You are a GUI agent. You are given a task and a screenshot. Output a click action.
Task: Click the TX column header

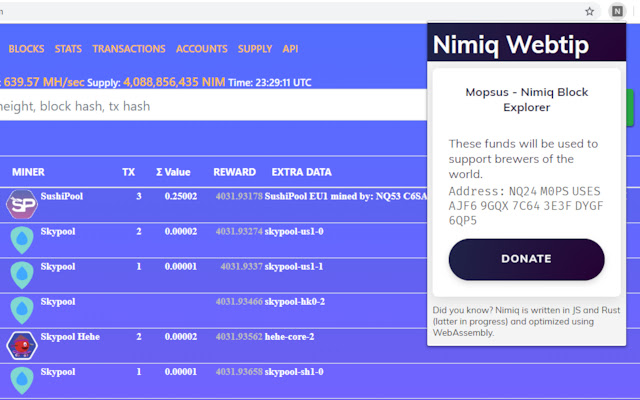[x=129, y=172]
